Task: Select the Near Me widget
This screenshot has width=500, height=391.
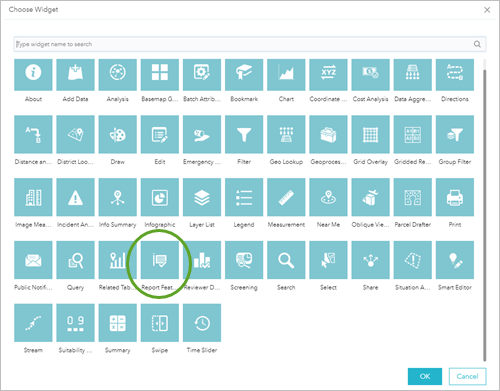Action: tap(328, 197)
